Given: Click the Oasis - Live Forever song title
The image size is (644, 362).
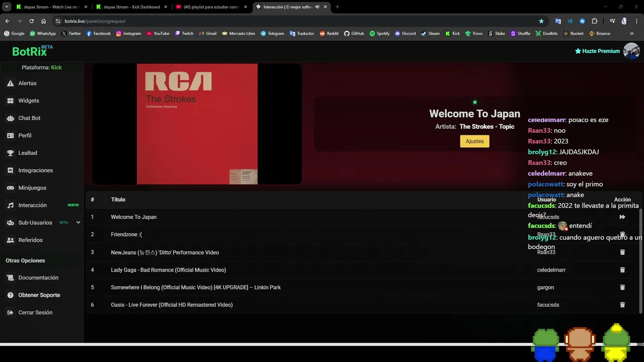Looking at the screenshot, I should 172,305.
